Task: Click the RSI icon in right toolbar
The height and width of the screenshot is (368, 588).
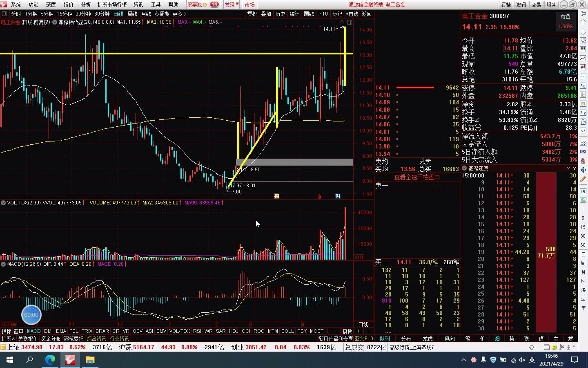Action: (583, 152)
